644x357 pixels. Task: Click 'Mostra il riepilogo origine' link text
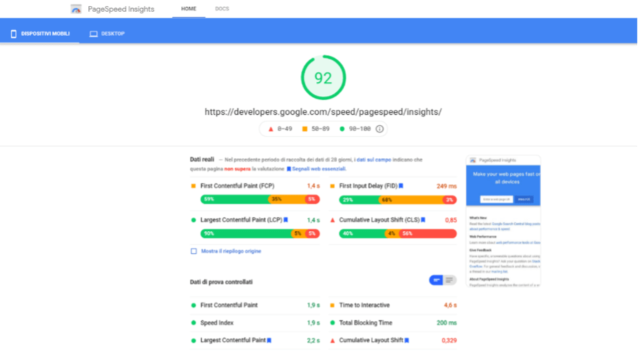231,251
